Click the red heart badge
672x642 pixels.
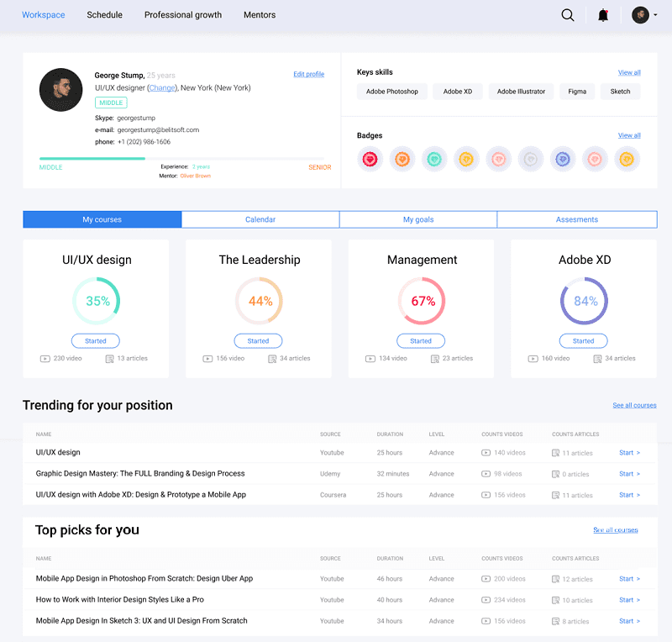point(370,159)
